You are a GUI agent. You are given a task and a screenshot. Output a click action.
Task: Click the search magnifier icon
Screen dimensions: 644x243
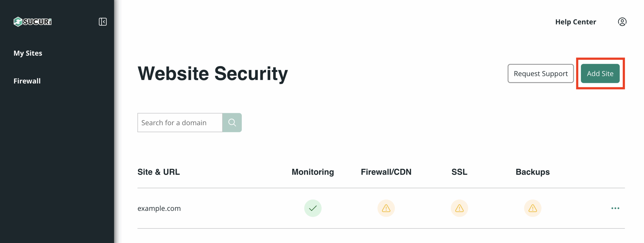[232, 123]
